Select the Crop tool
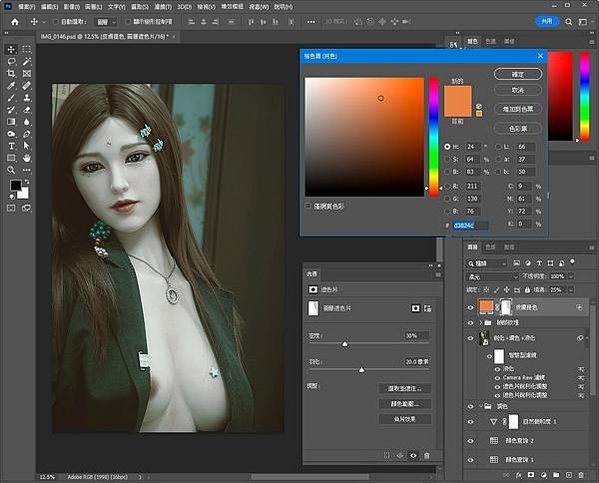 (11, 73)
